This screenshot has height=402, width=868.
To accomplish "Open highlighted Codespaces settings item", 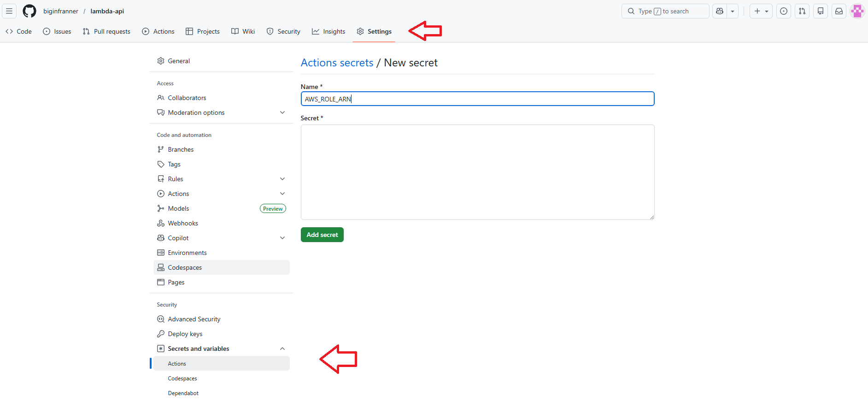I will (222, 267).
